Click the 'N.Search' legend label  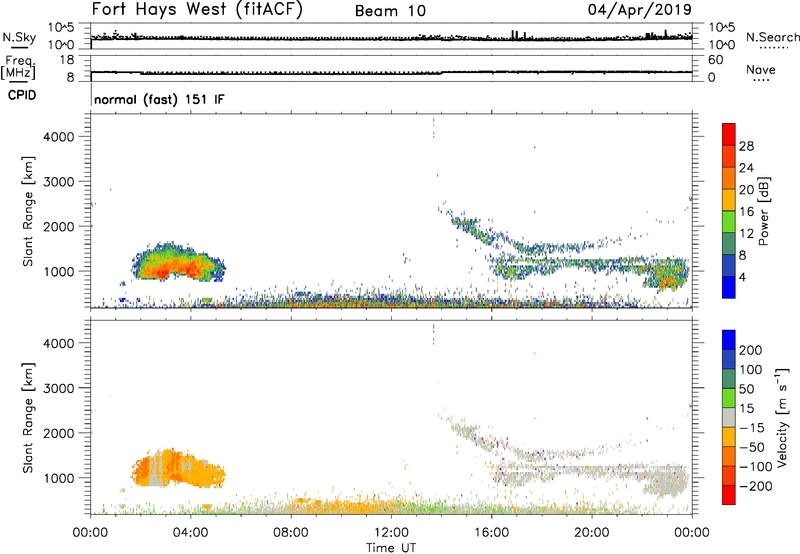pos(772,37)
